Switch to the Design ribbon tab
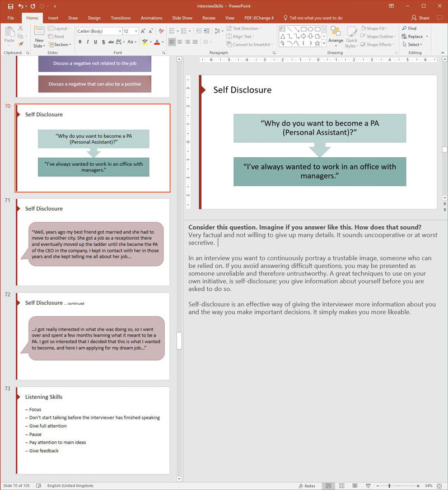The image size is (448, 490). click(x=94, y=18)
